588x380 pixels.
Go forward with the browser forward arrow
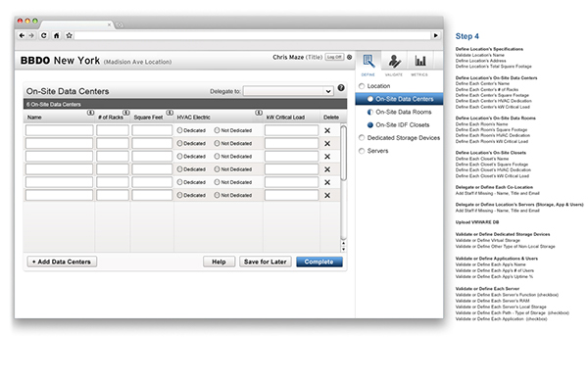[31, 35]
